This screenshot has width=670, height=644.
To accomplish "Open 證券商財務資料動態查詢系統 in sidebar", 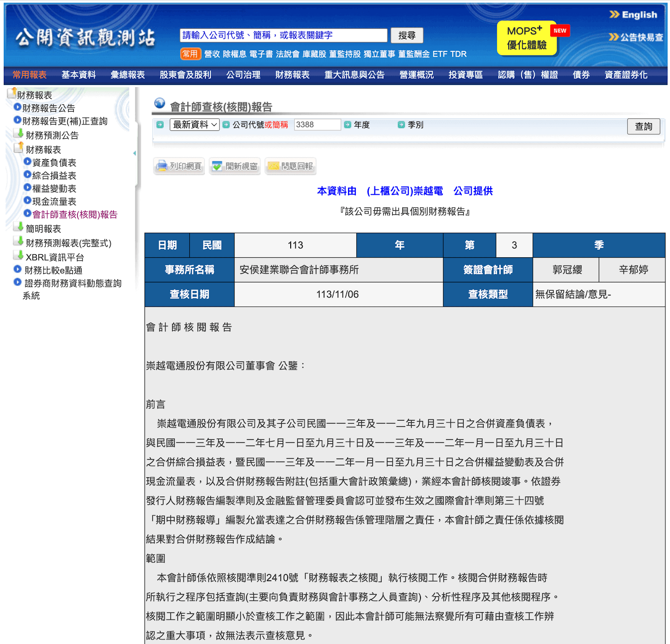I will click(x=72, y=289).
